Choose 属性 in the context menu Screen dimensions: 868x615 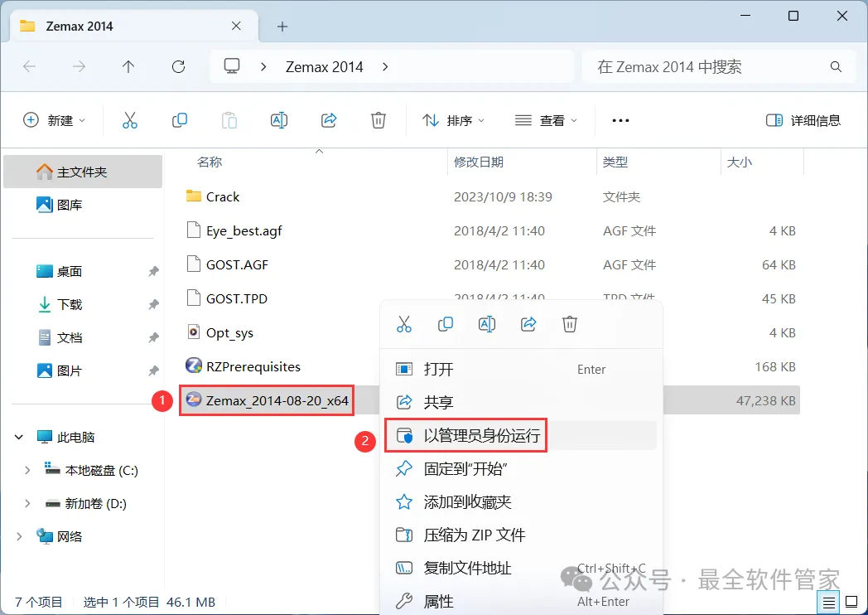click(521, 601)
